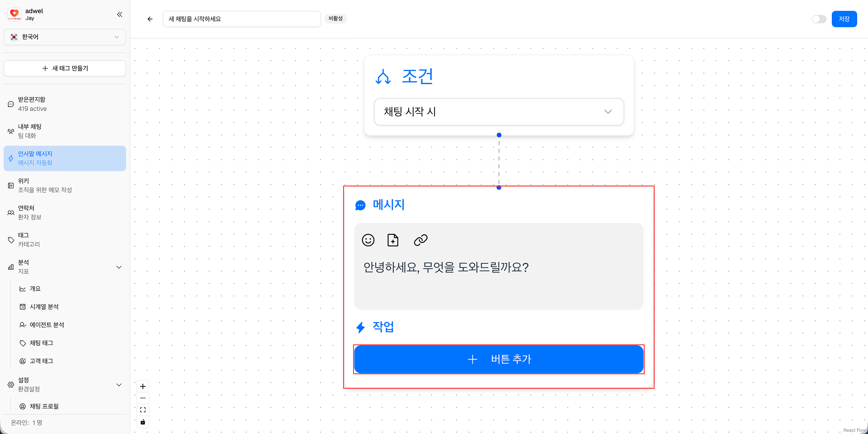Collapse the 설정 section

[119, 385]
